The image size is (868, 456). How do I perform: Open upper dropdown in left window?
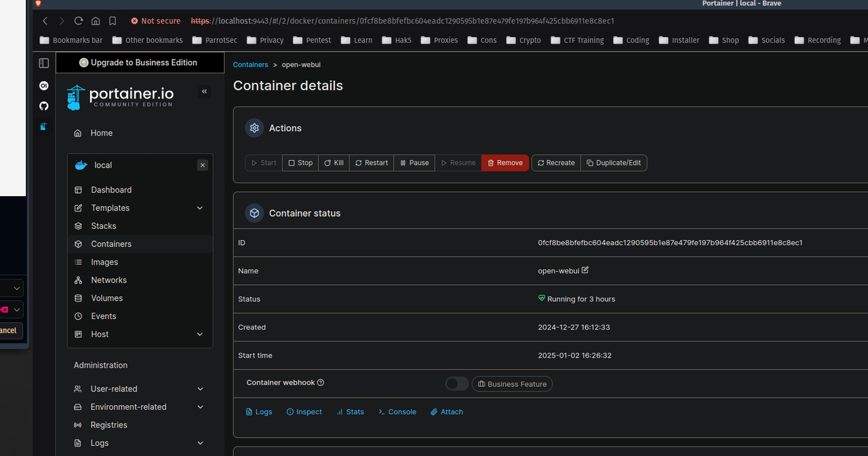pos(12,288)
